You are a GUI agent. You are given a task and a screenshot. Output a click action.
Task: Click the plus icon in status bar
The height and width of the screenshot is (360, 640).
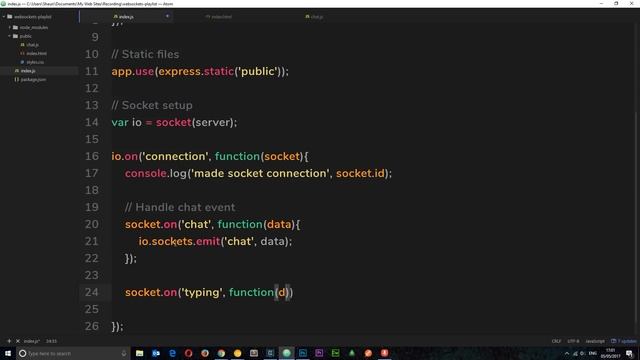click(x=9, y=341)
